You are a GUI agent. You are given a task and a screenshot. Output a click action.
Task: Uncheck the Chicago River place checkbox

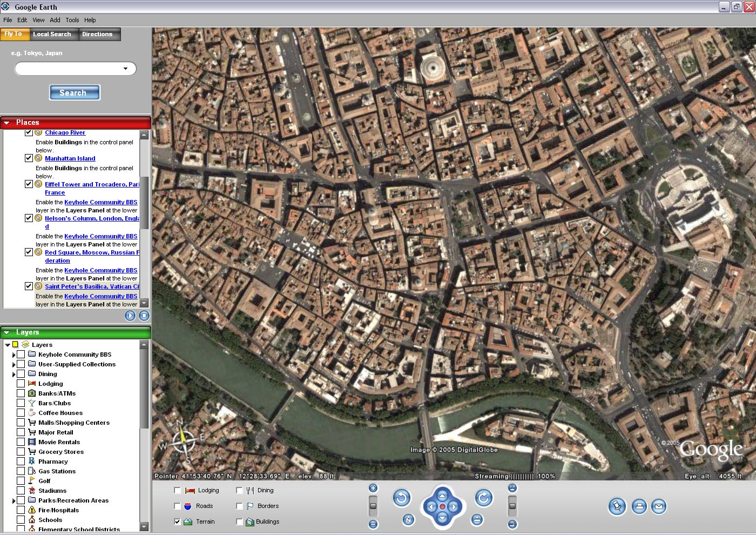coord(29,132)
